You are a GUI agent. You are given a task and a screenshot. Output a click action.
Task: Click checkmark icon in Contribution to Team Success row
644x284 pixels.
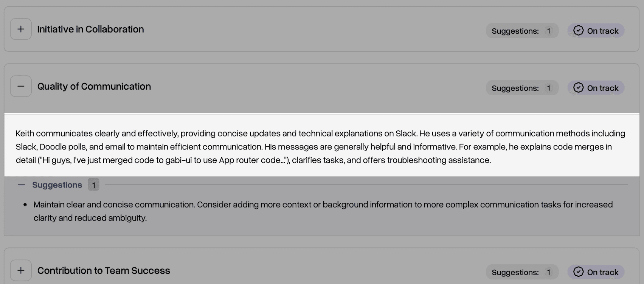coord(578,272)
